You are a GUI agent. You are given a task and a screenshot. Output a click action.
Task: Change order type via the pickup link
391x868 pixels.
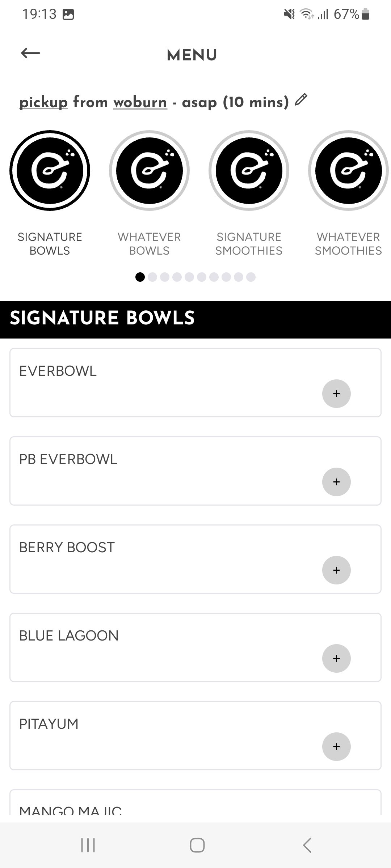[43, 102]
